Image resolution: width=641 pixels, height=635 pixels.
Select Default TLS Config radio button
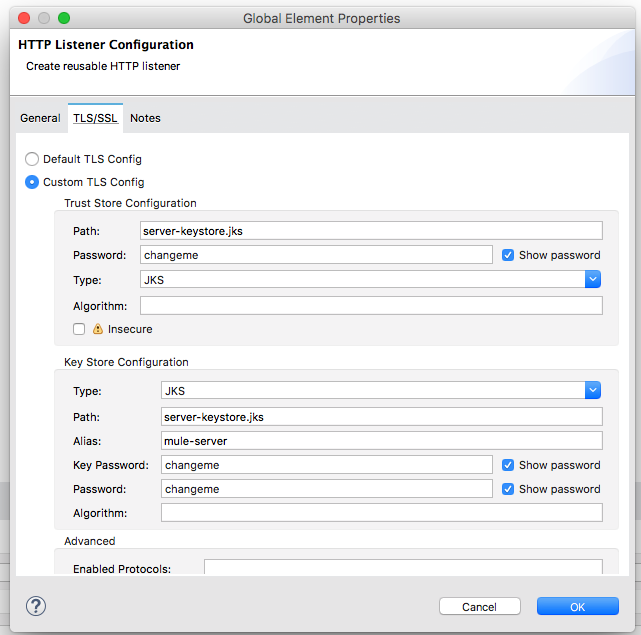32,159
